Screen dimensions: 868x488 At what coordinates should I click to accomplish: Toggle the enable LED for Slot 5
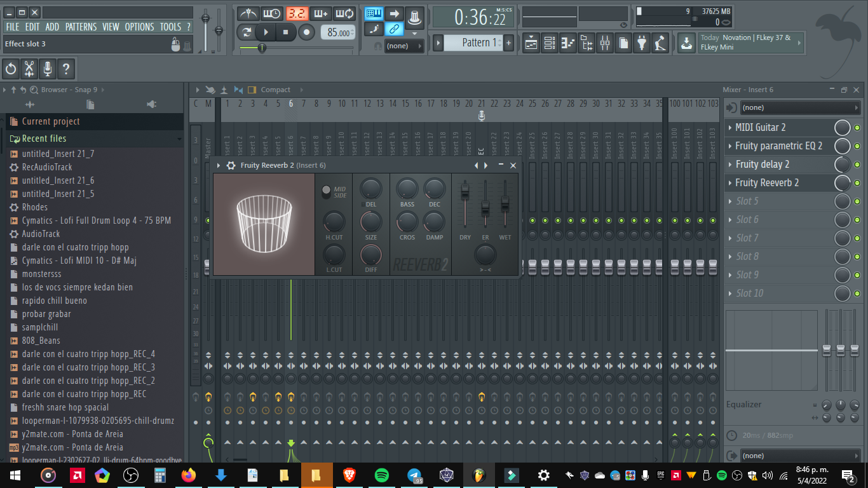coord(857,201)
